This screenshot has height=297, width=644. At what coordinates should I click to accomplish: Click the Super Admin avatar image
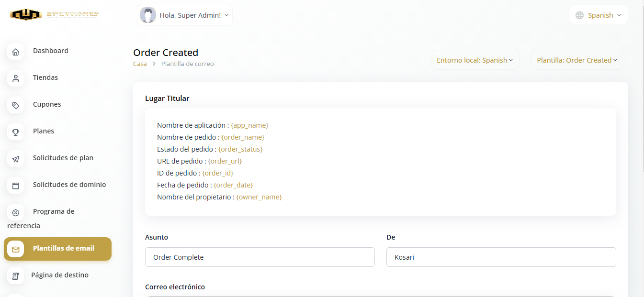point(148,15)
